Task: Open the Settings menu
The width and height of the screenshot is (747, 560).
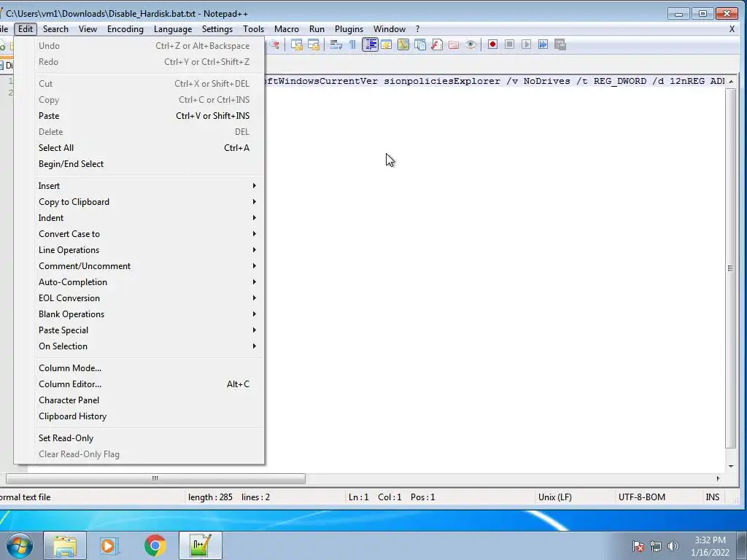Action: coord(217,29)
